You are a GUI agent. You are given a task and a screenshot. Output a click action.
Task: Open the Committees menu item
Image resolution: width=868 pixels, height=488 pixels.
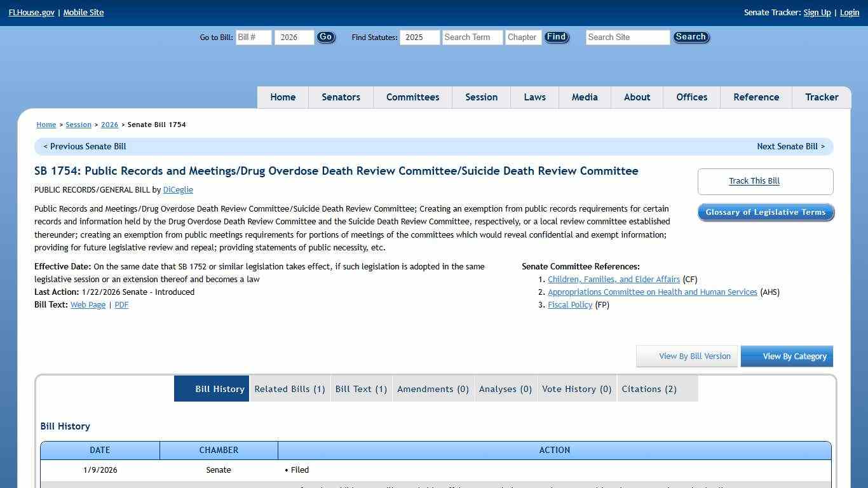pyautogui.click(x=412, y=97)
